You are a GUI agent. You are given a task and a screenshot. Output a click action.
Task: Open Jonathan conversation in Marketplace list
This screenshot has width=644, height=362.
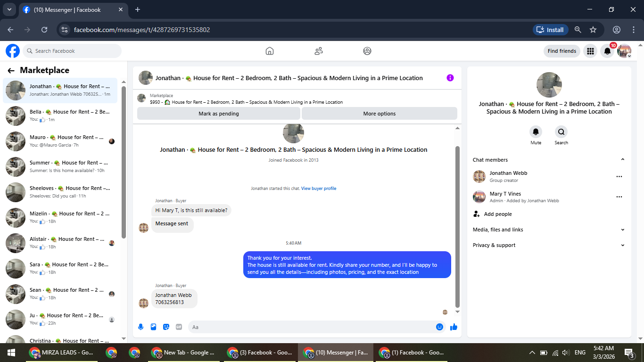coord(60,90)
